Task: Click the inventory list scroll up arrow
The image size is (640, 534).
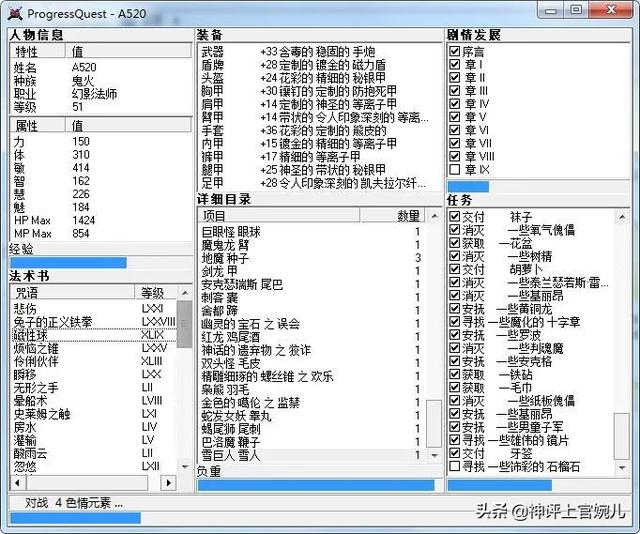Action: point(434,216)
